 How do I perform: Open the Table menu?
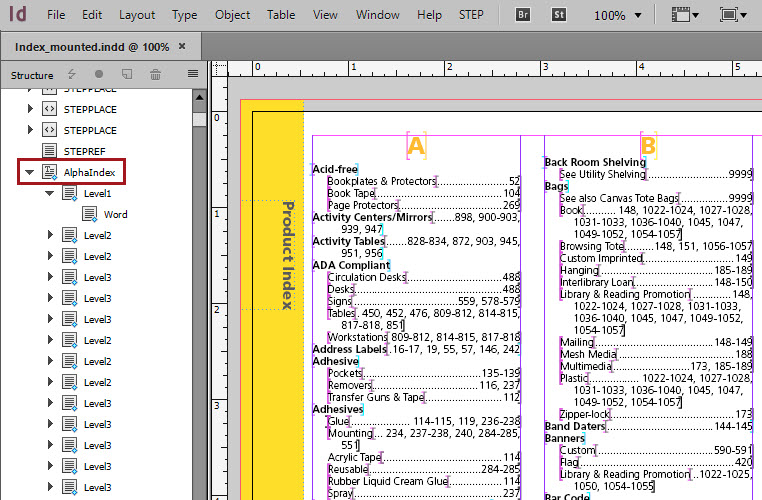point(281,15)
